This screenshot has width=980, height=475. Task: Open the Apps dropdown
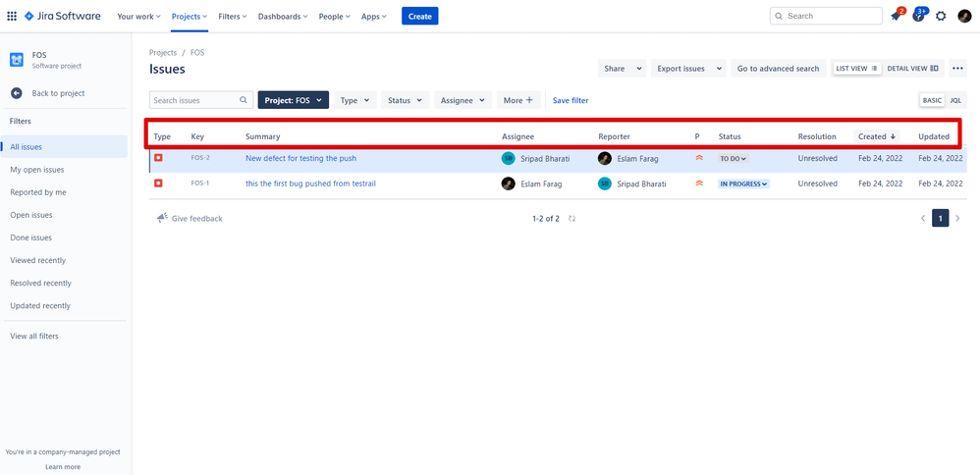[374, 17]
